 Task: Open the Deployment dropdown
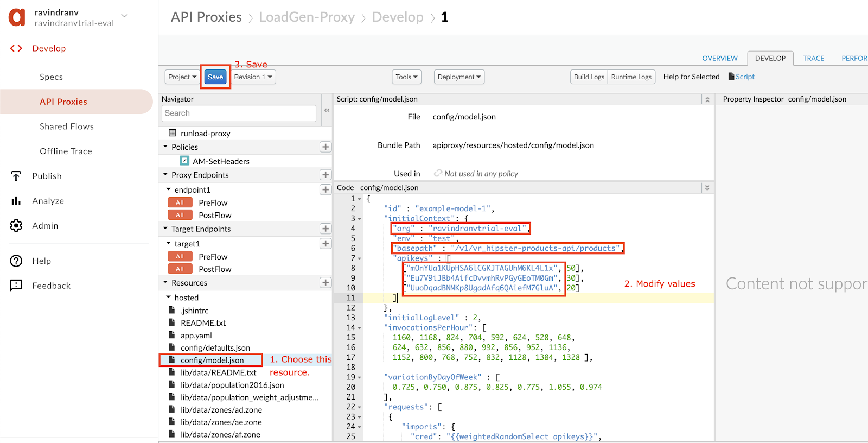click(x=459, y=77)
